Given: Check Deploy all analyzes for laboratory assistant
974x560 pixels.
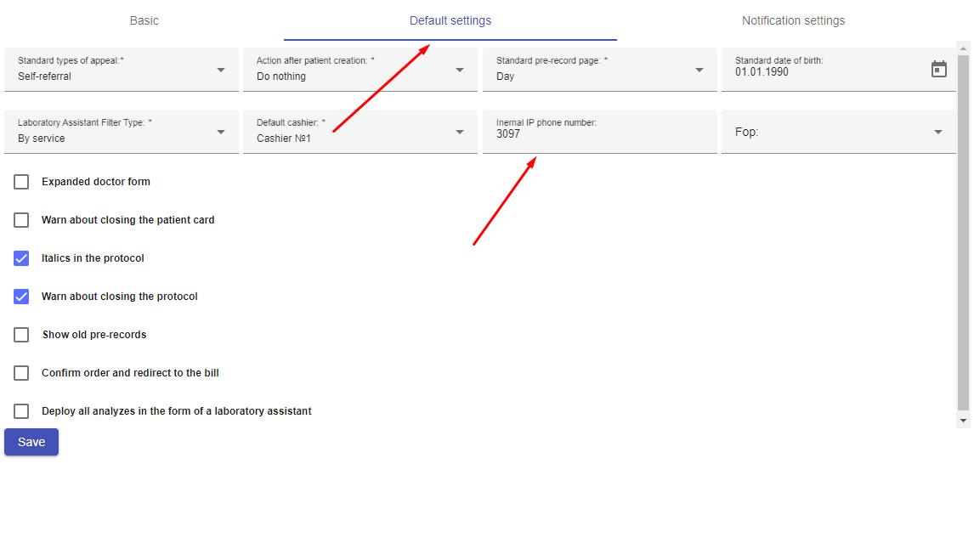Looking at the screenshot, I should point(21,411).
